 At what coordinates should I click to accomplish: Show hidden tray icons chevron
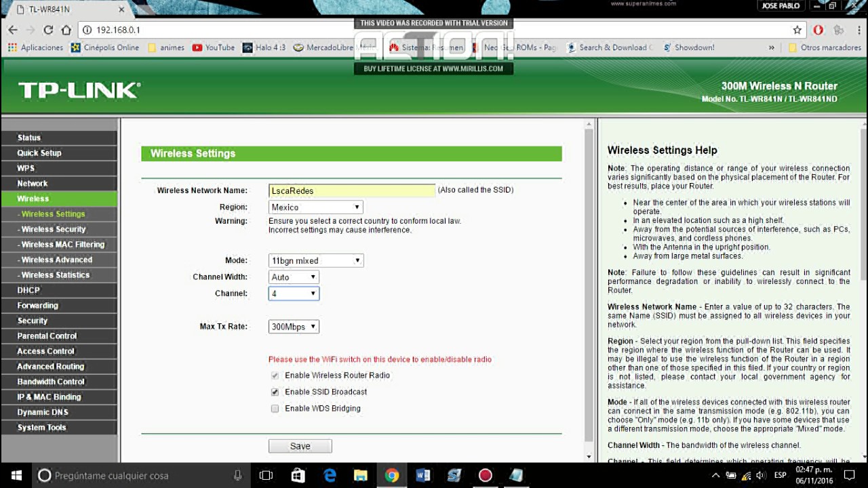[x=716, y=475]
